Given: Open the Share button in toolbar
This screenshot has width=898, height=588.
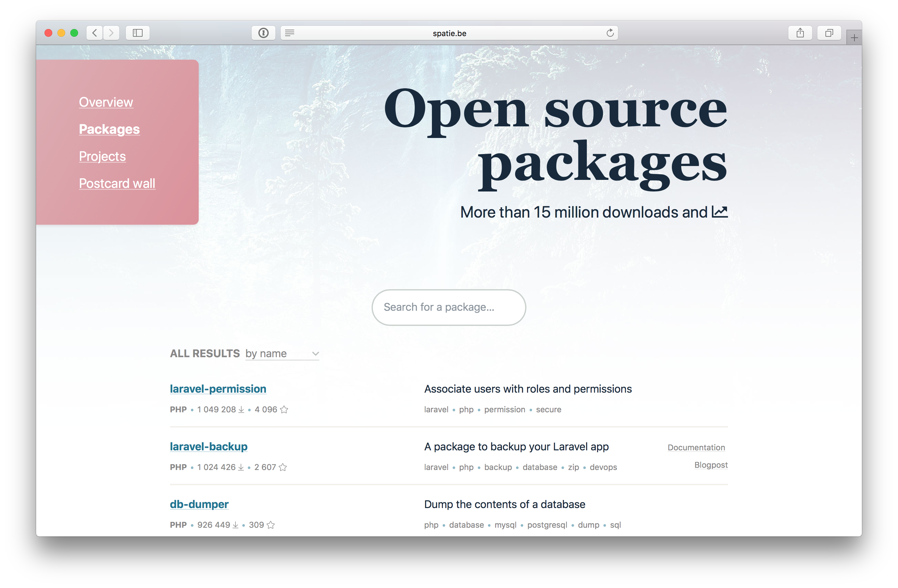Looking at the screenshot, I should (x=800, y=33).
